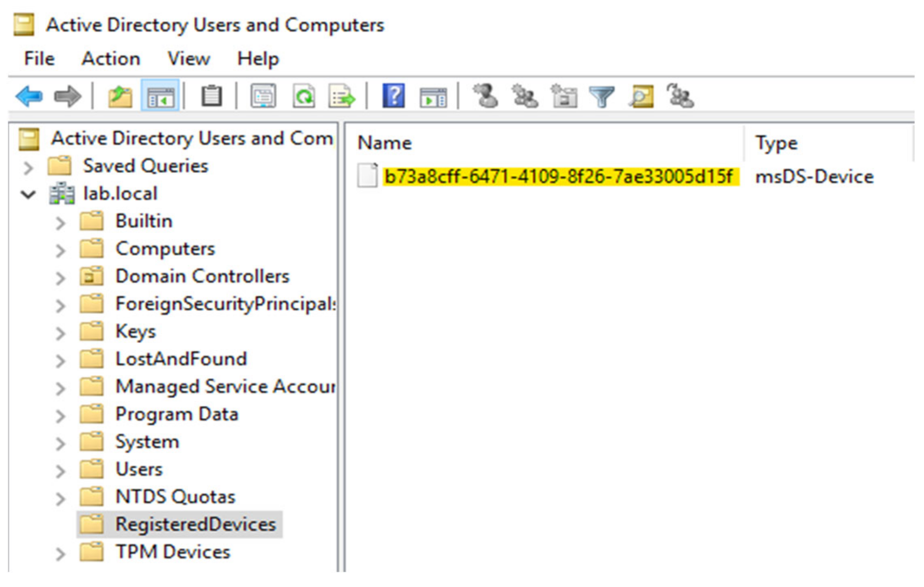Click the Name column header

tap(385, 143)
